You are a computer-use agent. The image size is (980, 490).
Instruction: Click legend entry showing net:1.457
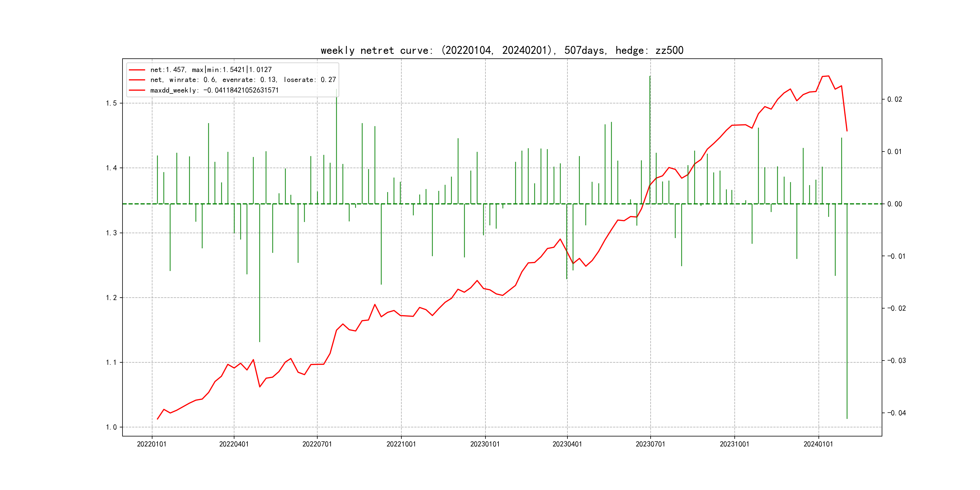tap(211, 70)
